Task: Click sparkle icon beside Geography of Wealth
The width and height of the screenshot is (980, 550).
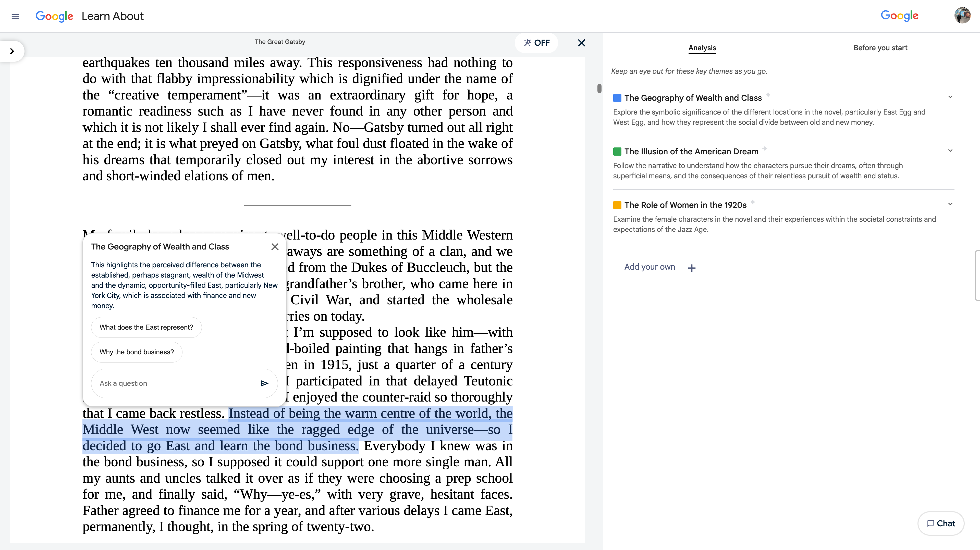Action: [x=768, y=95]
